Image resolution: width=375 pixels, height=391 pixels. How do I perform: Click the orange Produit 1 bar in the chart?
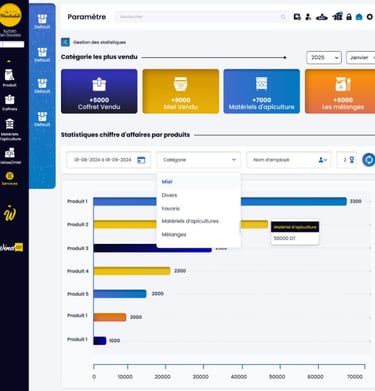[110, 317]
